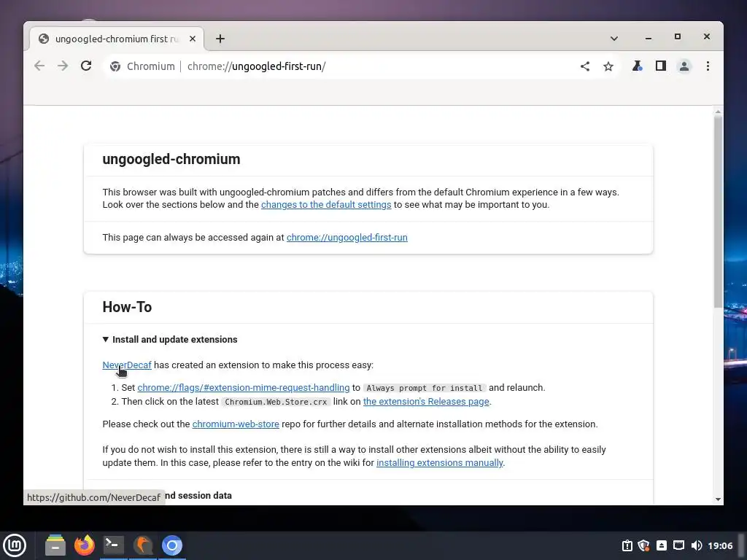Open the three-dot Chromium menu
Viewport: 747px width, 560px height.
coord(708,66)
